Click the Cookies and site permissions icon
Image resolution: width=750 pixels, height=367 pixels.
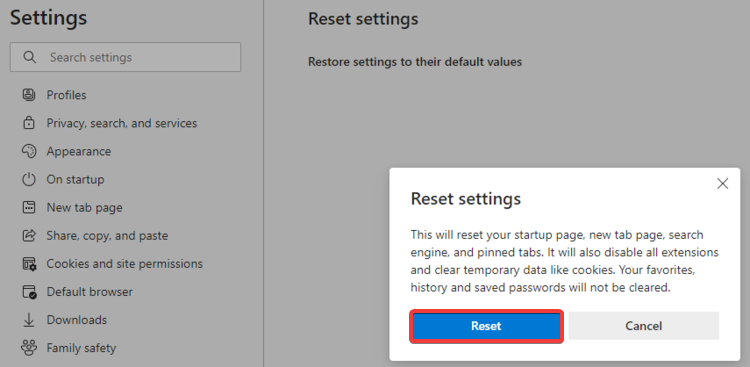pyautogui.click(x=29, y=264)
